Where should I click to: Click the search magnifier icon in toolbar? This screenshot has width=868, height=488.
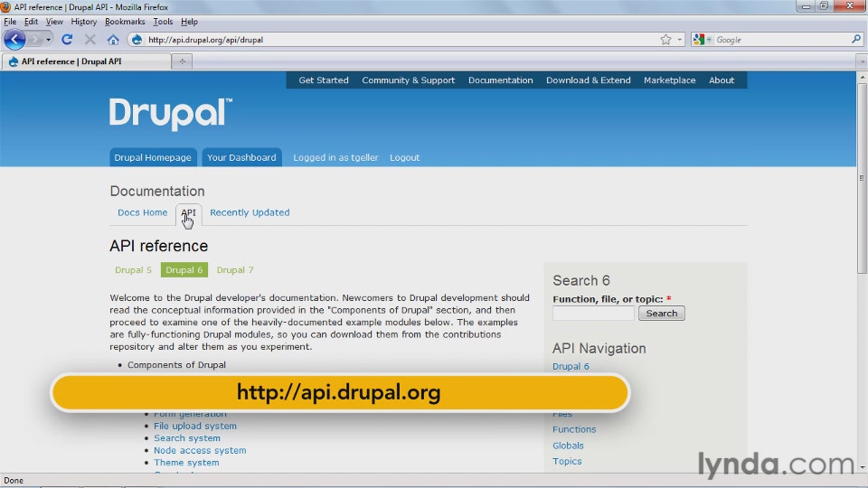pyautogui.click(x=856, y=39)
